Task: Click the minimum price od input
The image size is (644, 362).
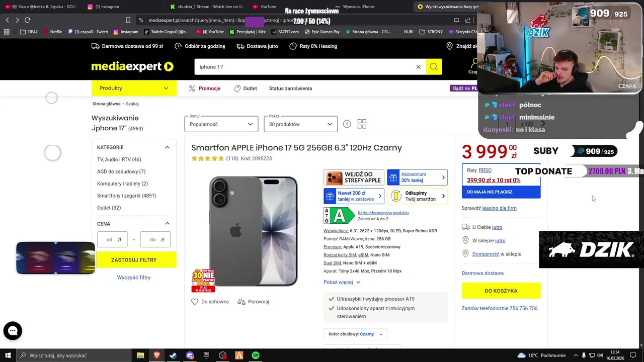Action: [112, 240]
